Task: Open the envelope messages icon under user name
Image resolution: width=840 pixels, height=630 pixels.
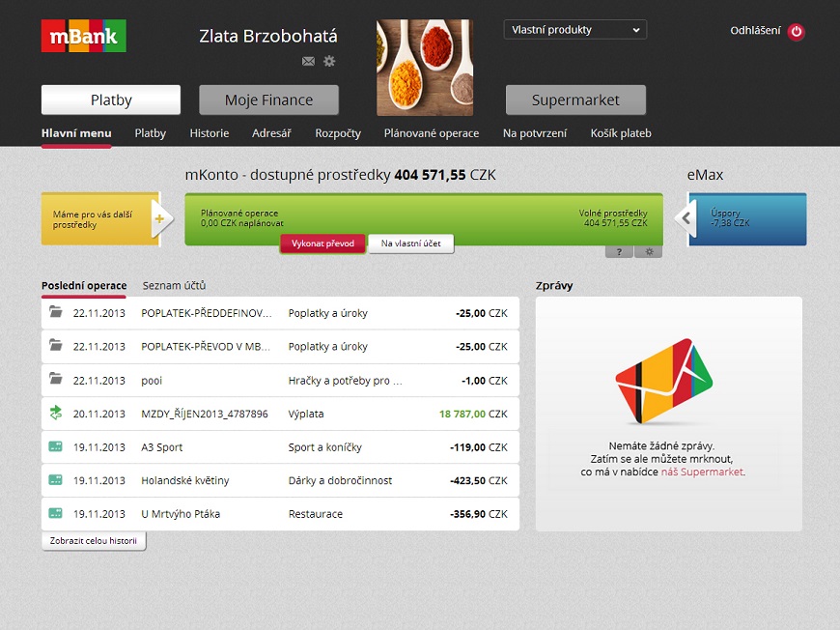Action: (308, 61)
